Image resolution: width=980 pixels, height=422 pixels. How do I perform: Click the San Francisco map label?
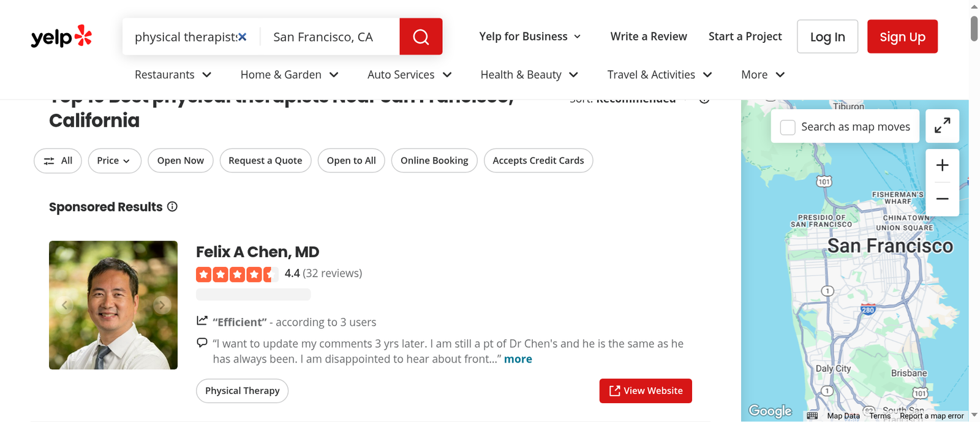(890, 246)
